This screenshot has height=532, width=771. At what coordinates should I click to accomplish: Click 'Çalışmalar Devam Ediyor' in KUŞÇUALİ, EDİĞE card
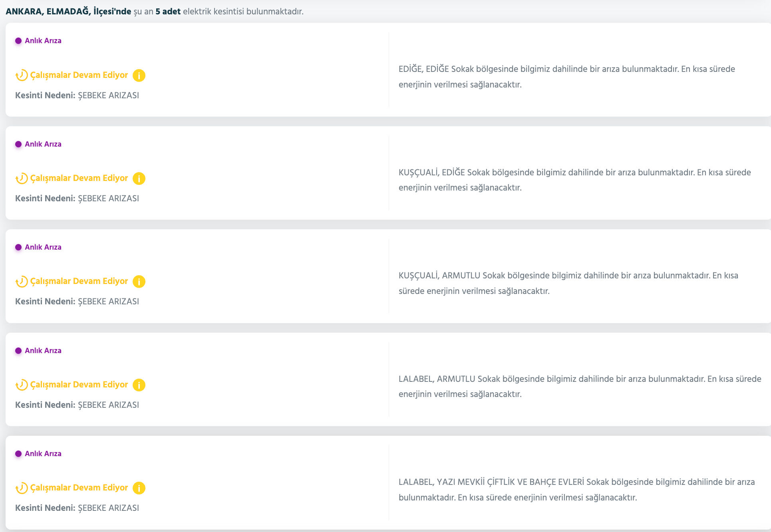[79, 178]
